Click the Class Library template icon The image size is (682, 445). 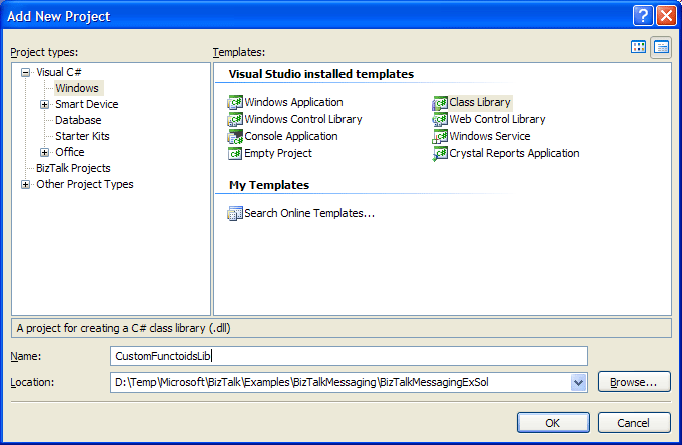pyautogui.click(x=440, y=102)
